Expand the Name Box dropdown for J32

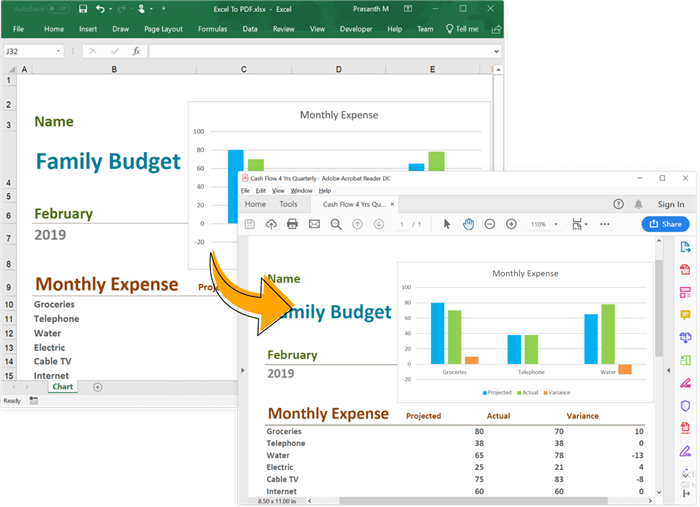tap(59, 51)
